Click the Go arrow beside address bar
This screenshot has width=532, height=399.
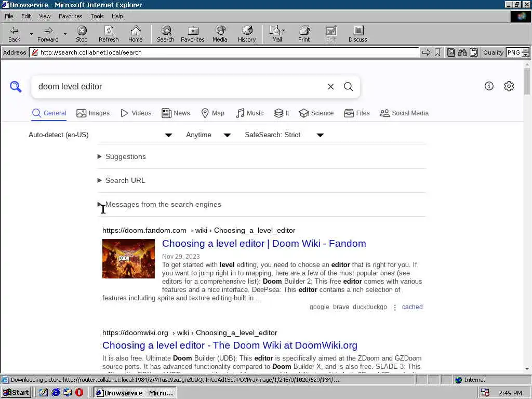click(426, 52)
